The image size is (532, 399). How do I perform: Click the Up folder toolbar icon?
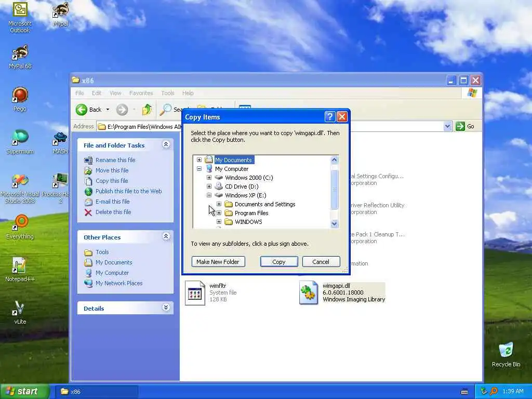(x=147, y=110)
